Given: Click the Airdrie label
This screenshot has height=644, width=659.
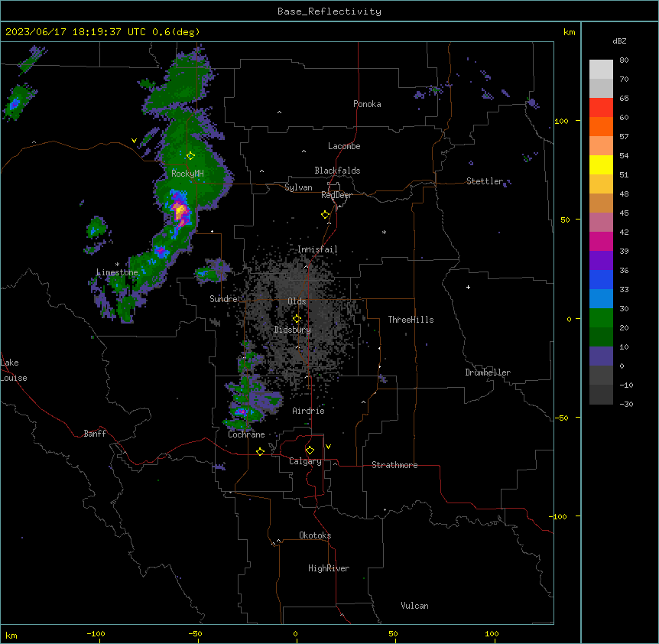Looking at the screenshot, I should click(x=308, y=411).
